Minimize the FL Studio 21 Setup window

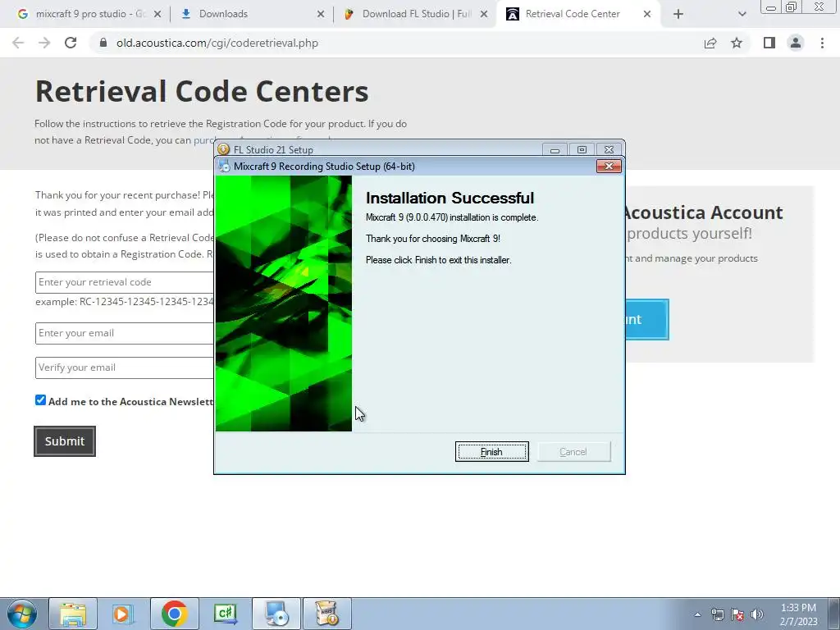point(555,150)
